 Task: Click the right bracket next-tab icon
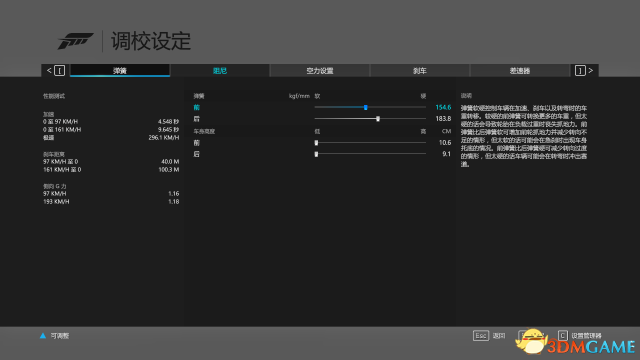(x=580, y=71)
